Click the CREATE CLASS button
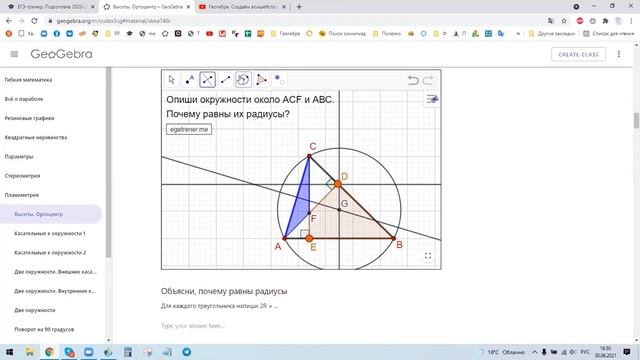Screen dimensions: 640x360 click(578, 54)
